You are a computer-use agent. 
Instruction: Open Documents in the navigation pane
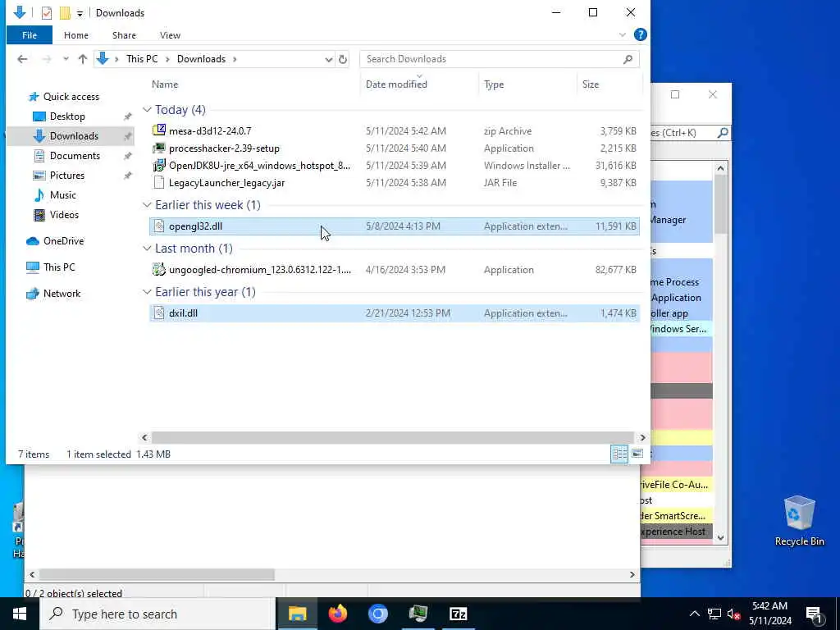click(x=75, y=155)
